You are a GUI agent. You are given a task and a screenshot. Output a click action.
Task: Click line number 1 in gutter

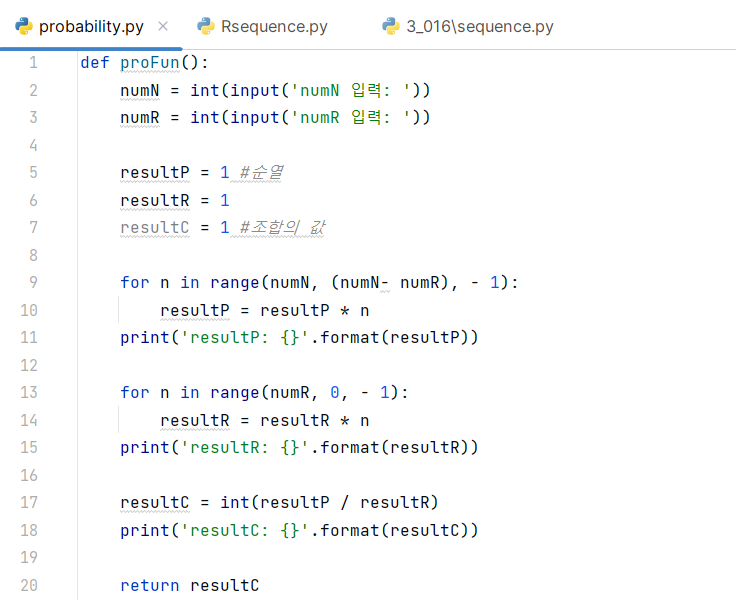click(33, 62)
